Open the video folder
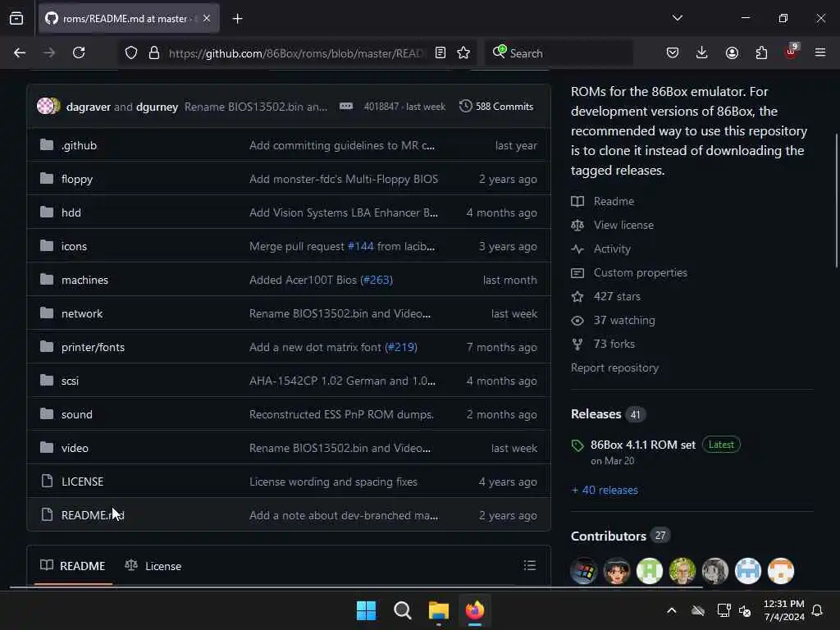The width and height of the screenshot is (840, 630). coord(75,448)
